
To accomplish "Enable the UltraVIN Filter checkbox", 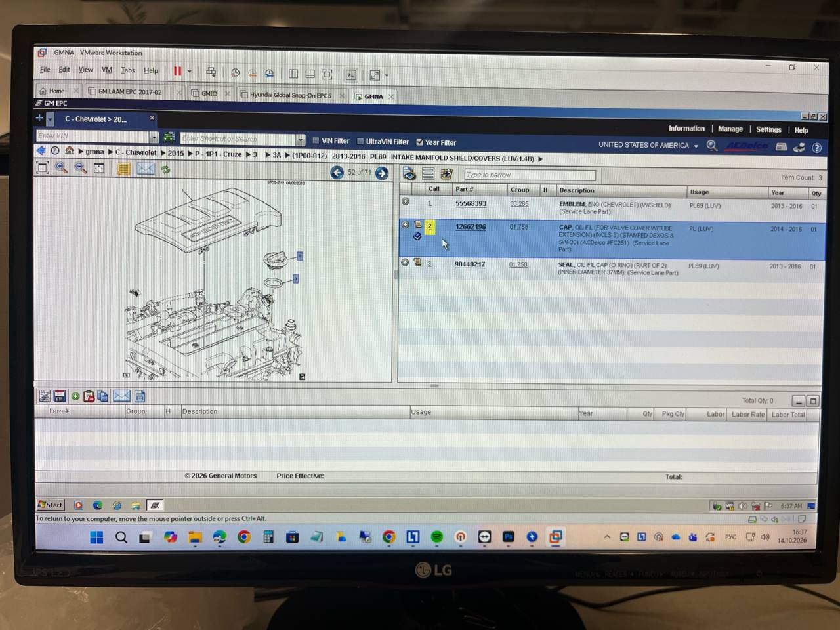I will pyautogui.click(x=360, y=141).
